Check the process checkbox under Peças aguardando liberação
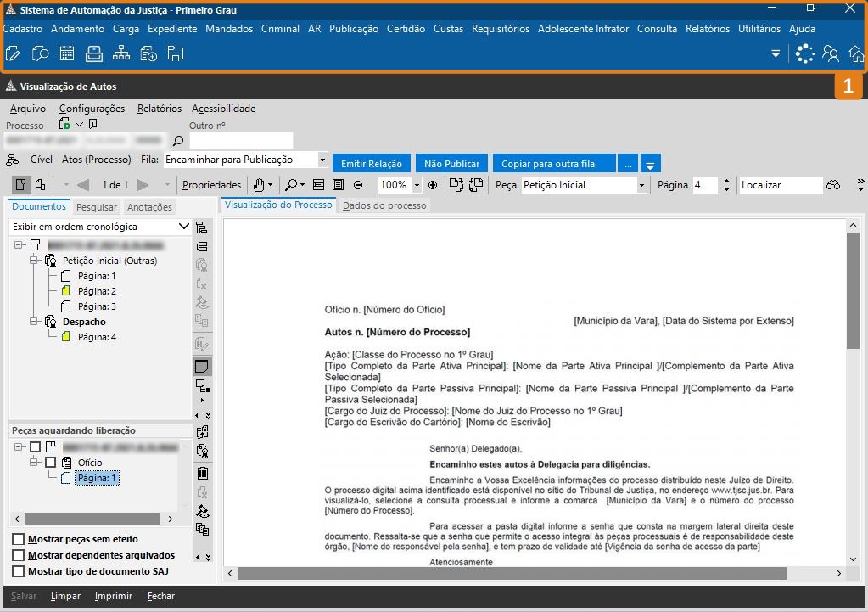This screenshot has width=868, height=612. coord(36,446)
